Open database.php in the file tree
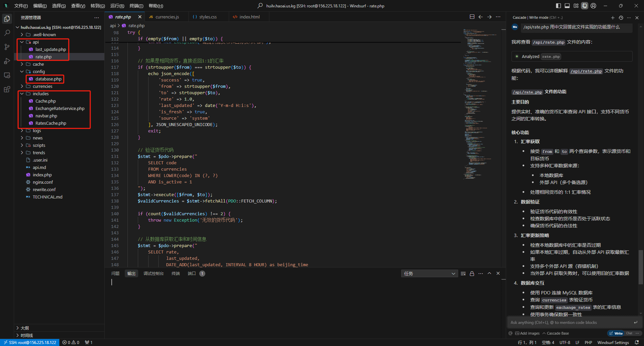The height and width of the screenshot is (346, 644). click(x=48, y=79)
